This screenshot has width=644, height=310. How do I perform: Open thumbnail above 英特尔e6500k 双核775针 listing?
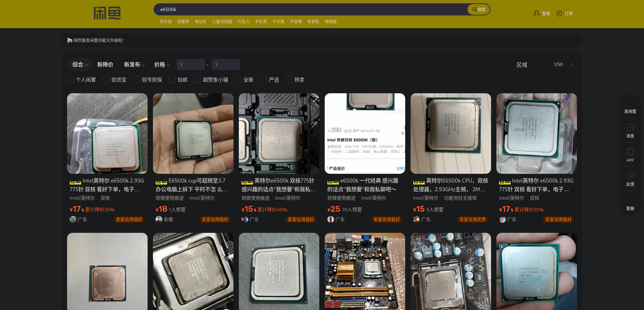[279, 134]
